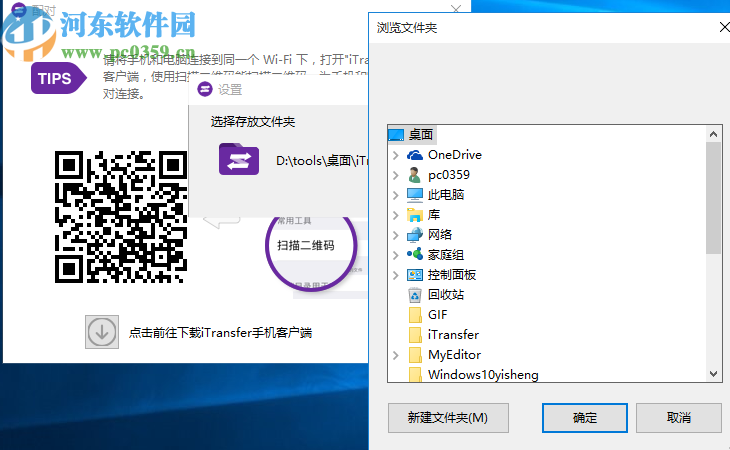
Task: Select the 库 libraries icon
Action: 415,215
